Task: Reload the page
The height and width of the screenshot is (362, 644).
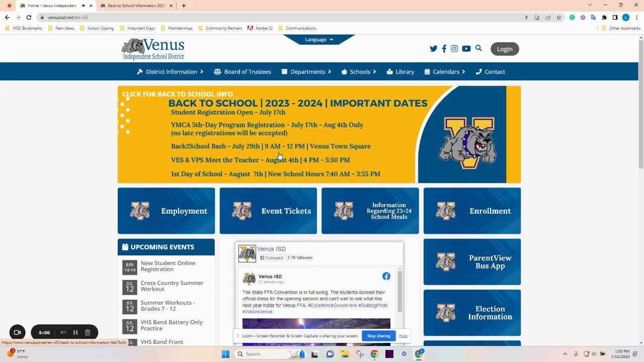Action: pos(29,17)
